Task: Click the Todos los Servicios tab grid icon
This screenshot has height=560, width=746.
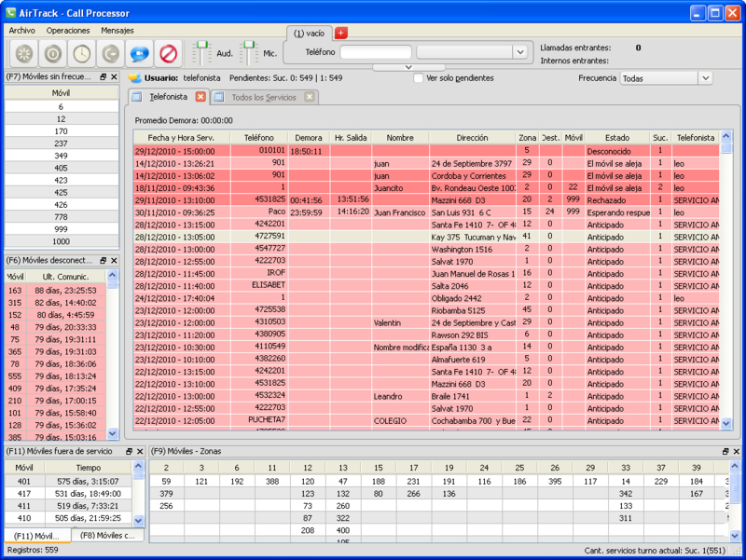Action: point(219,97)
